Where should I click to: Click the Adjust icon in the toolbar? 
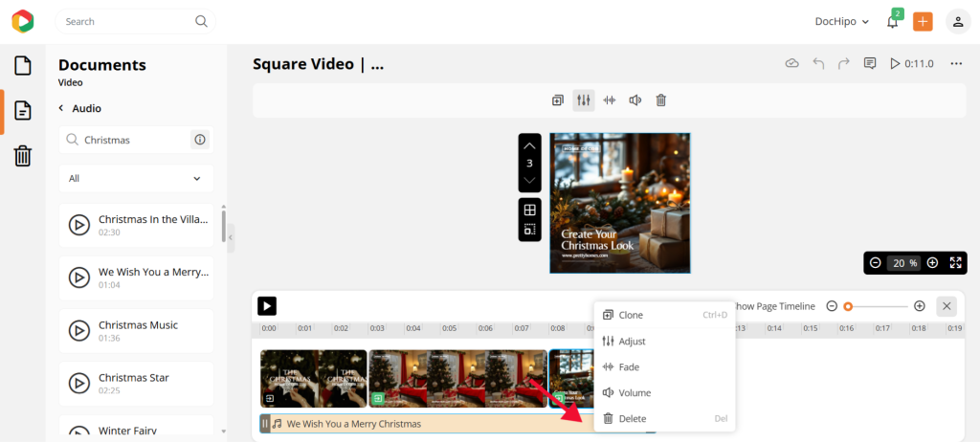coord(583,100)
